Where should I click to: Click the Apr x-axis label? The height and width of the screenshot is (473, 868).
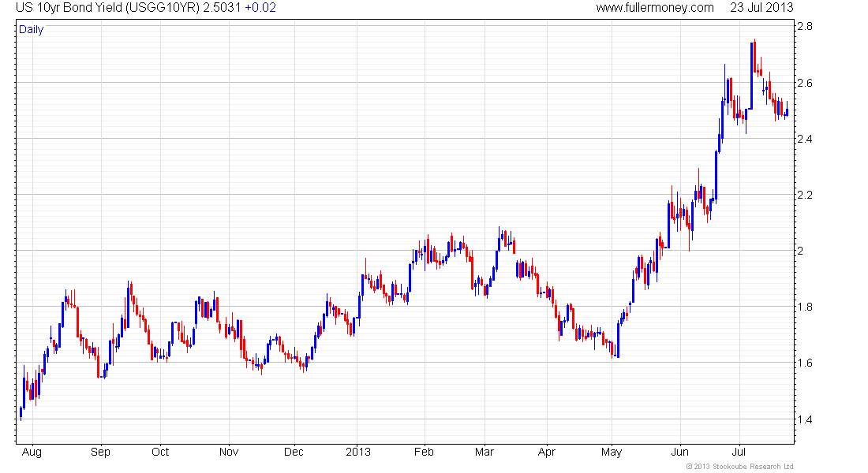point(546,452)
